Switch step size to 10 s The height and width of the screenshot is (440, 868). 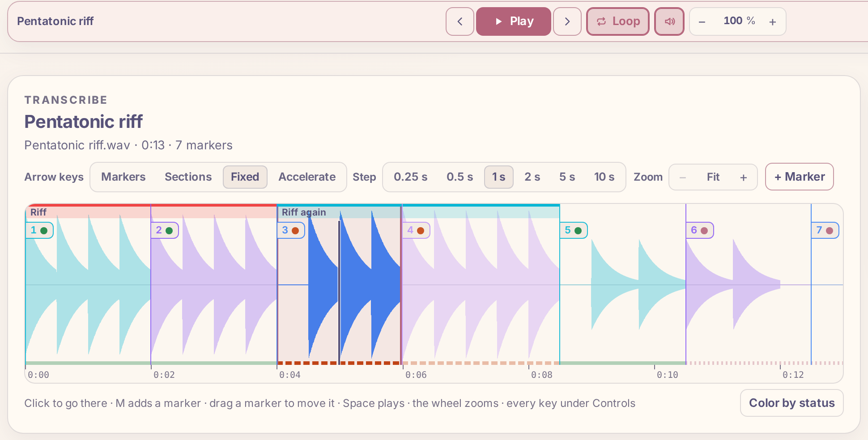tap(604, 177)
